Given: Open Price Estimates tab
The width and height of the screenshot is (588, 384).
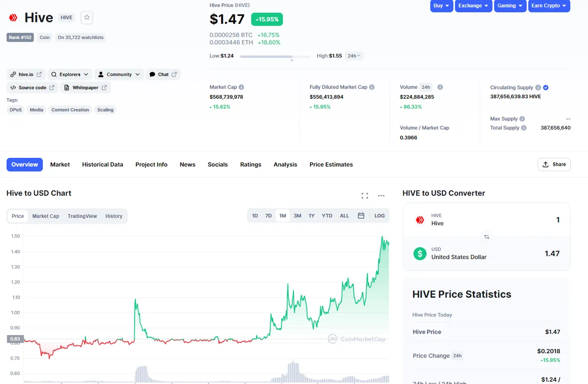Looking at the screenshot, I should coord(331,165).
